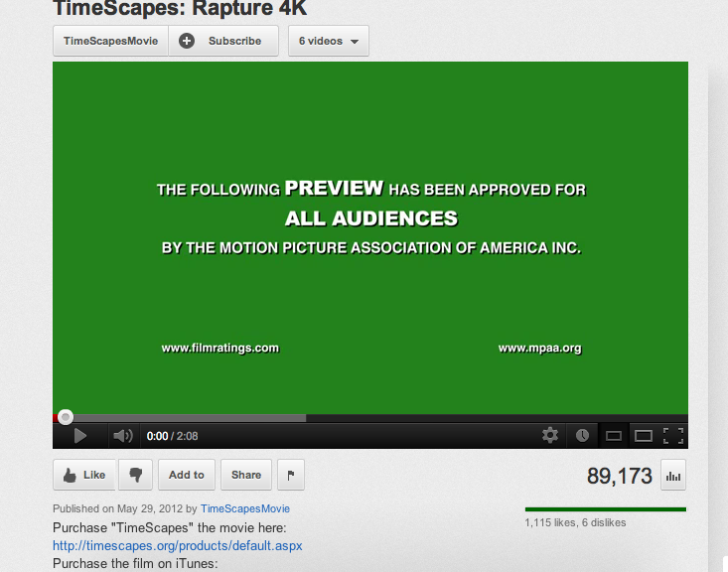Screen dimensions: 728x572
Task: Click the thumbs-down dislike button
Action: (136, 475)
